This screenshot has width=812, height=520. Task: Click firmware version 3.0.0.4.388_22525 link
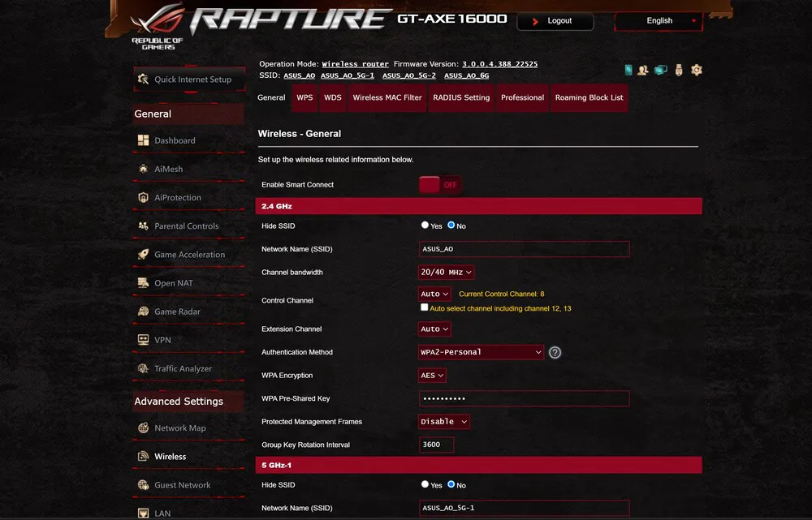coord(499,64)
